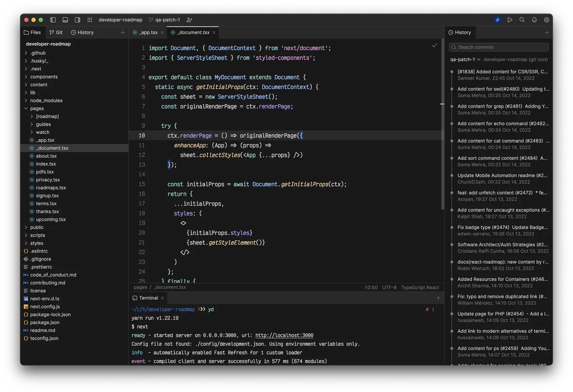Close the _document.tsx editor tab
The width and height of the screenshot is (573, 392).
coord(214,32)
